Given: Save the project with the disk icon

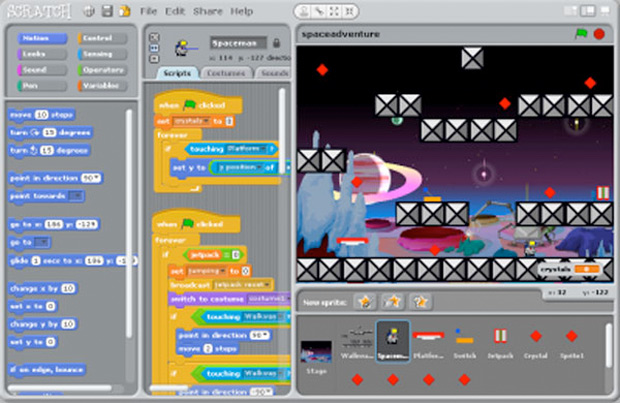Looking at the screenshot, I should tap(107, 11).
